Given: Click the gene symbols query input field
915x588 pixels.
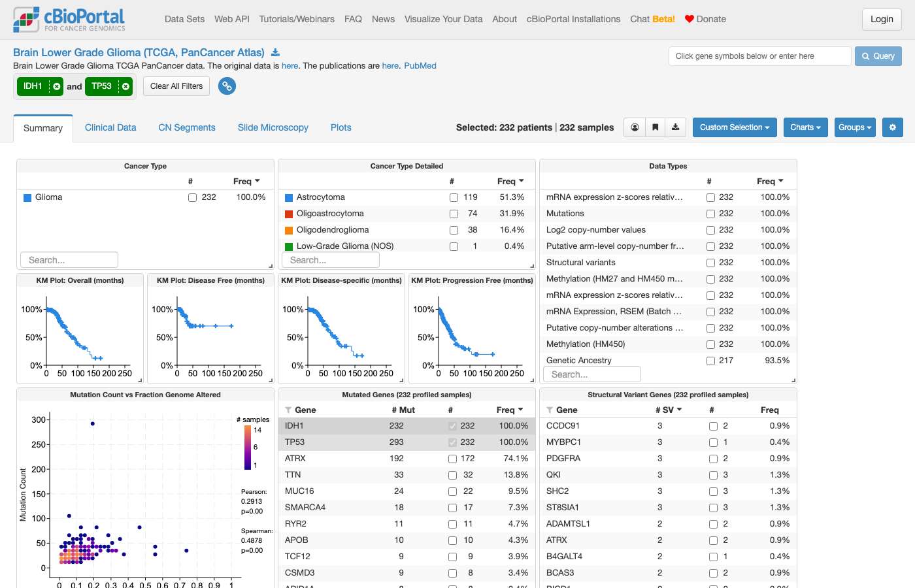Looking at the screenshot, I should point(759,56).
